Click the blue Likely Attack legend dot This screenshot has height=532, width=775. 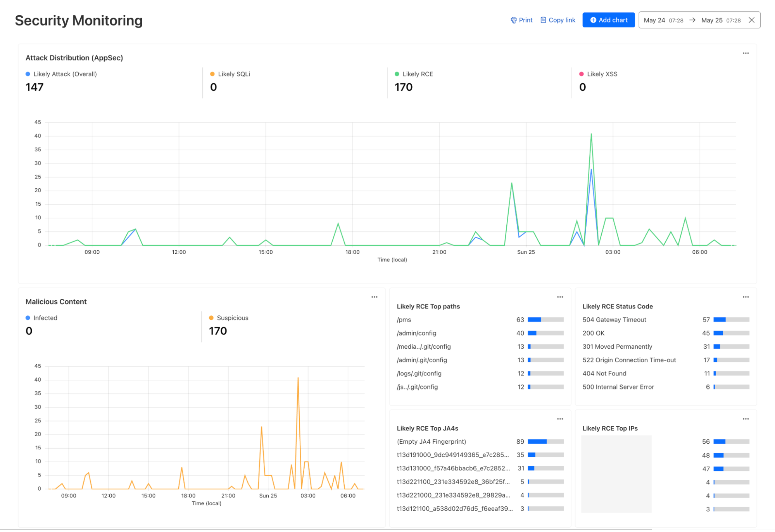click(x=28, y=74)
